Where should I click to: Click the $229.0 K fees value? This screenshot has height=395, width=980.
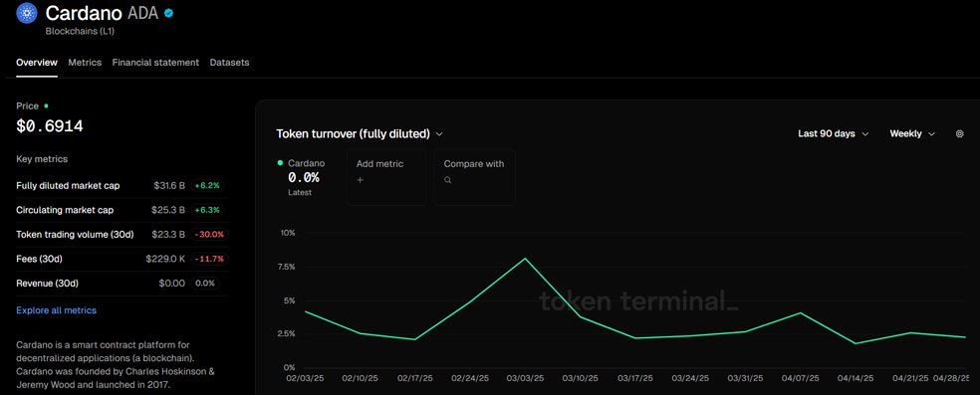pos(165,259)
